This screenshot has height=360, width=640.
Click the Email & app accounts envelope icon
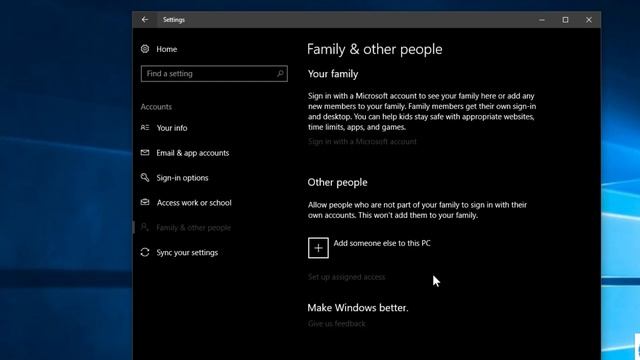(145, 153)
